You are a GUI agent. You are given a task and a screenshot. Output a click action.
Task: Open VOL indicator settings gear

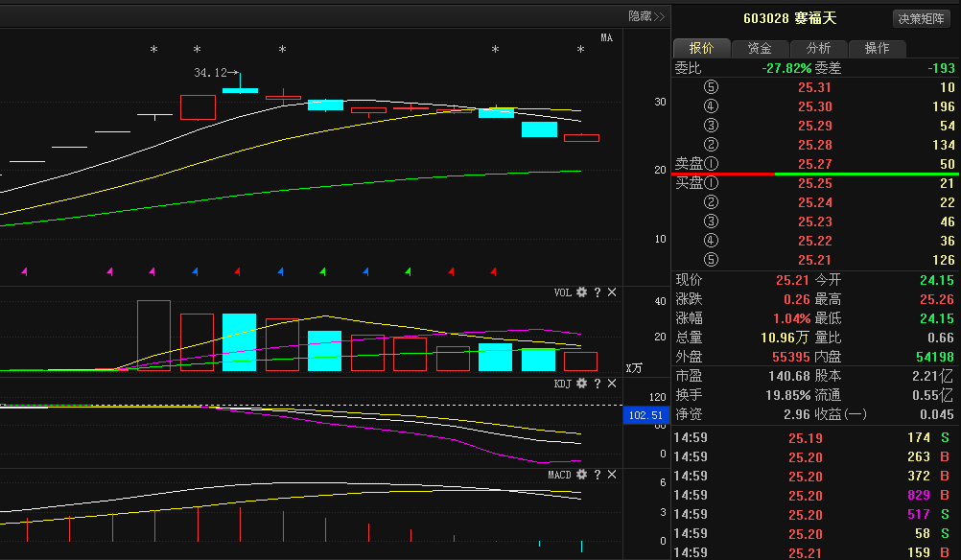(581, 292)
